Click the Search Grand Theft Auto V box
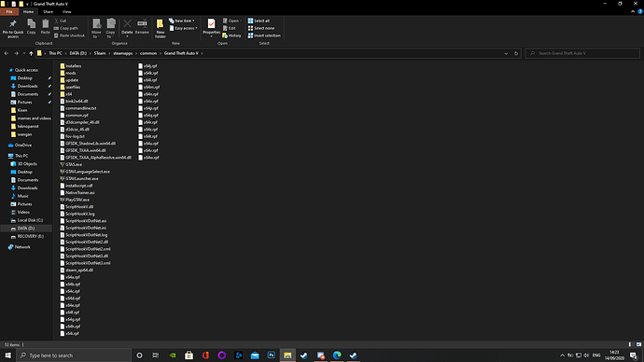The width and height of the screenshot is (644, 362). coord(582,53)
